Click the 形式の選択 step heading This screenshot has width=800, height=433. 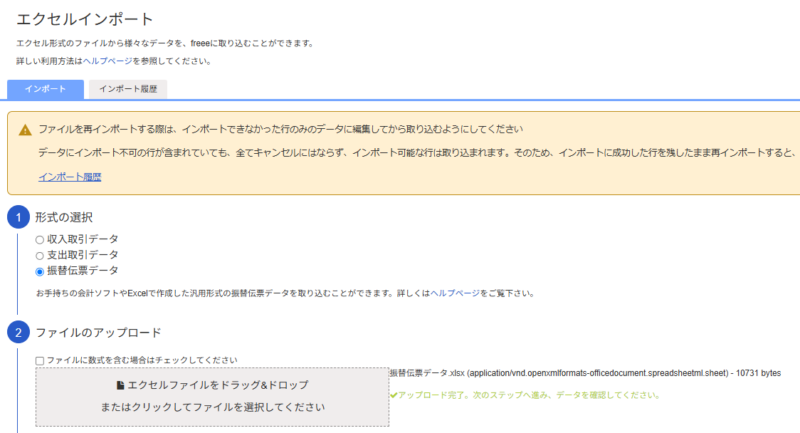pos(64,217)
